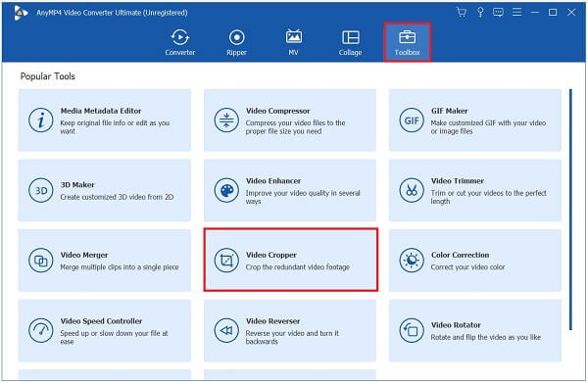Launch Video Cropper title
588x383 pixels.
271,255
